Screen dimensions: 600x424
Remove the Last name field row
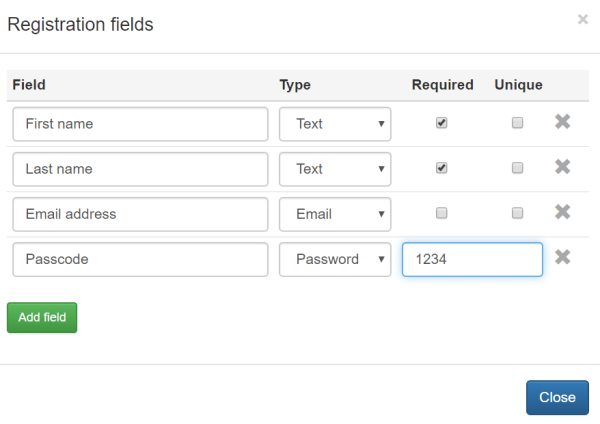pos(562,167)
